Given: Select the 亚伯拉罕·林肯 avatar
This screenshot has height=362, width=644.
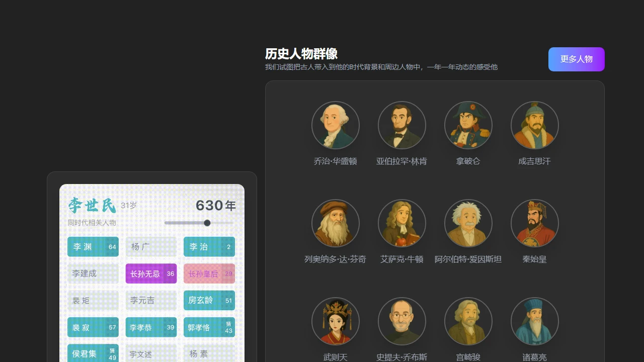Looking at the screenshot, I should point(402,125).
